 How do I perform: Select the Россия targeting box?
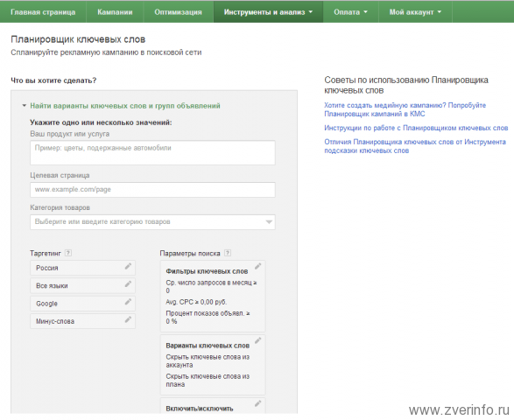tap(82, 268)
